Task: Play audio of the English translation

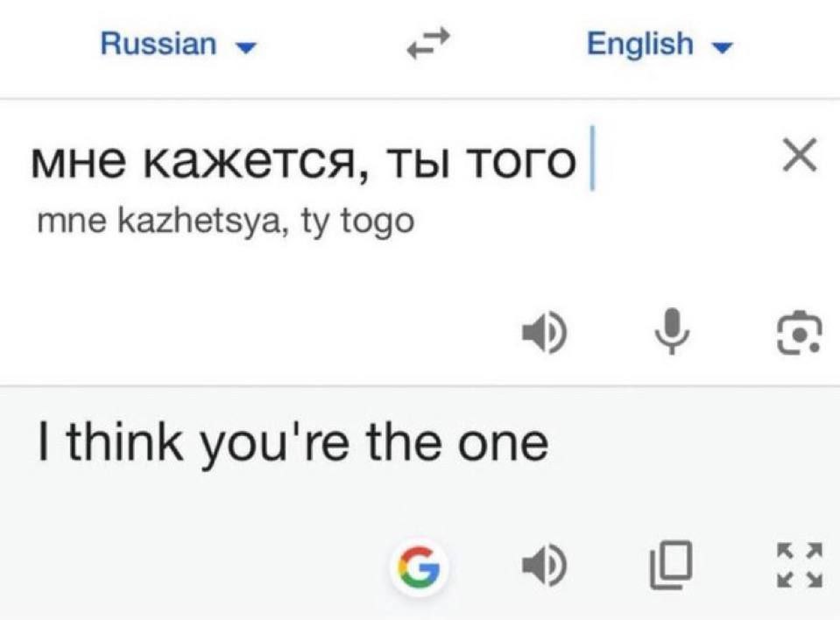Action: 545,567
